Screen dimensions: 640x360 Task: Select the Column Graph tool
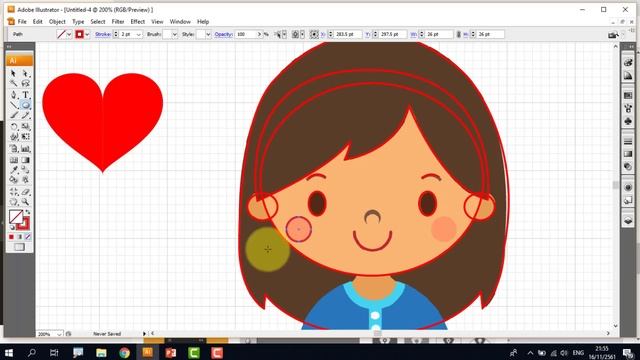click(x=25, y=149)
